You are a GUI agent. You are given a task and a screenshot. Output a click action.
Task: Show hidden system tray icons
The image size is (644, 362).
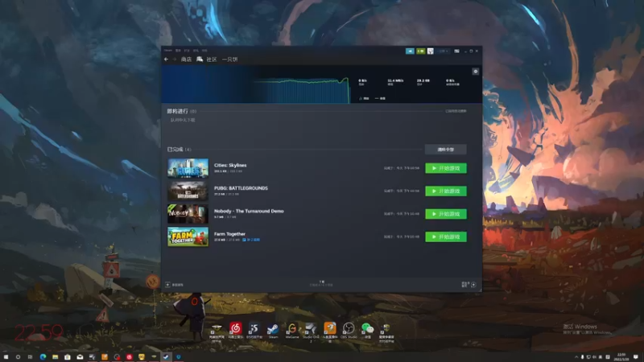click(x=576, y=357)
